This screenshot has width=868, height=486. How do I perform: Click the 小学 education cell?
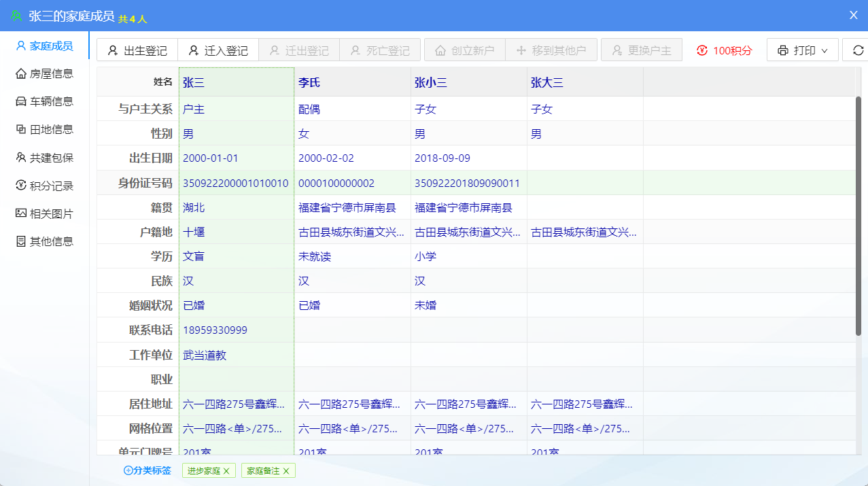click(469, 256)
